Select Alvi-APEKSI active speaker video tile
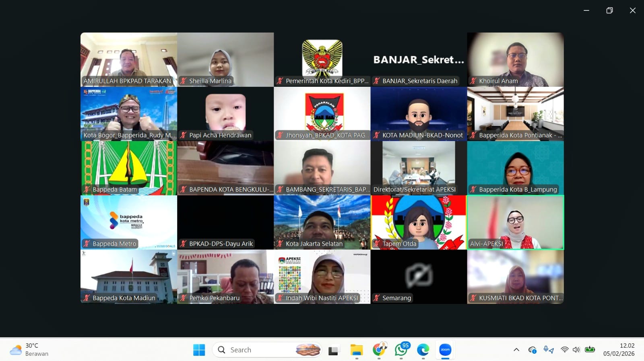The width and height of the screenshot is (644, 361). coord(515,222)
